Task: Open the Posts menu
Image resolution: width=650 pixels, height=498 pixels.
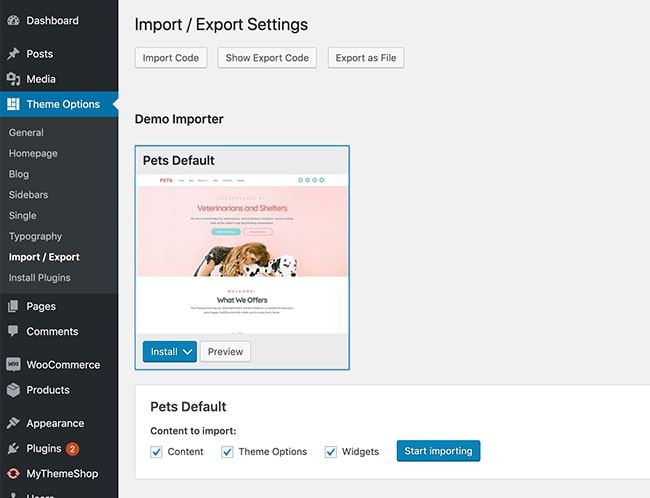Action: (x=40, y=54)
